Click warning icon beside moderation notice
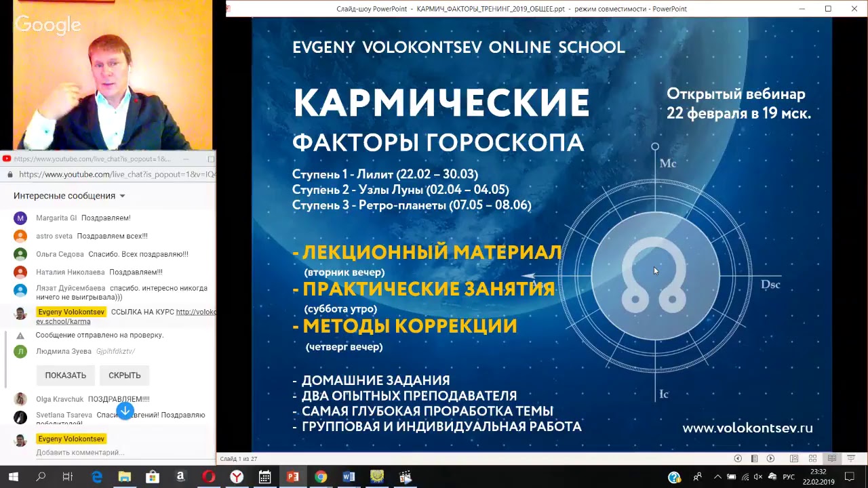This screenshot has height=488, width=868. (20, 335)
